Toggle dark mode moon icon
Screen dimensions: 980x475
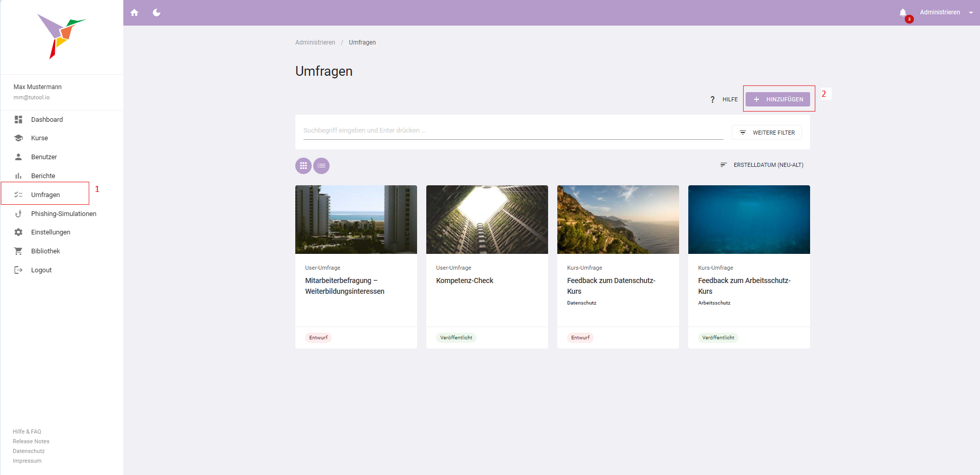(157, 13)
